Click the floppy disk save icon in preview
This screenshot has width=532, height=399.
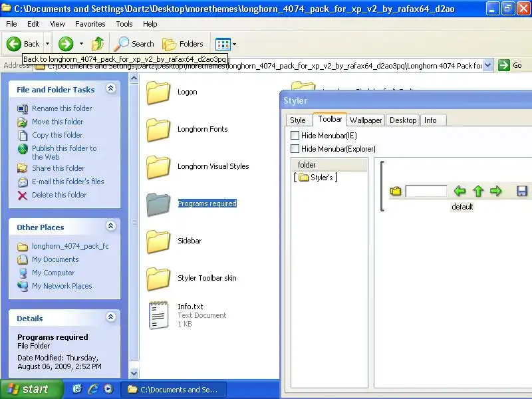(522, 191)
